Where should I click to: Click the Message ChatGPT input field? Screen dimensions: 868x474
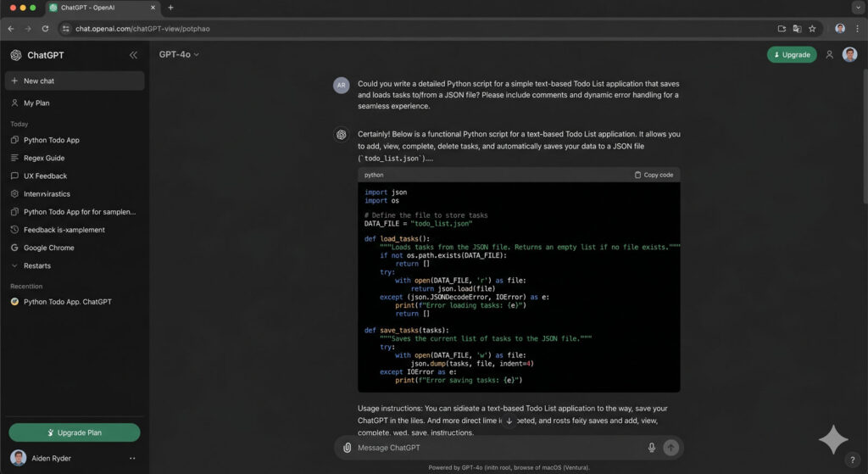pyautogui.click(x=498, y=448)
